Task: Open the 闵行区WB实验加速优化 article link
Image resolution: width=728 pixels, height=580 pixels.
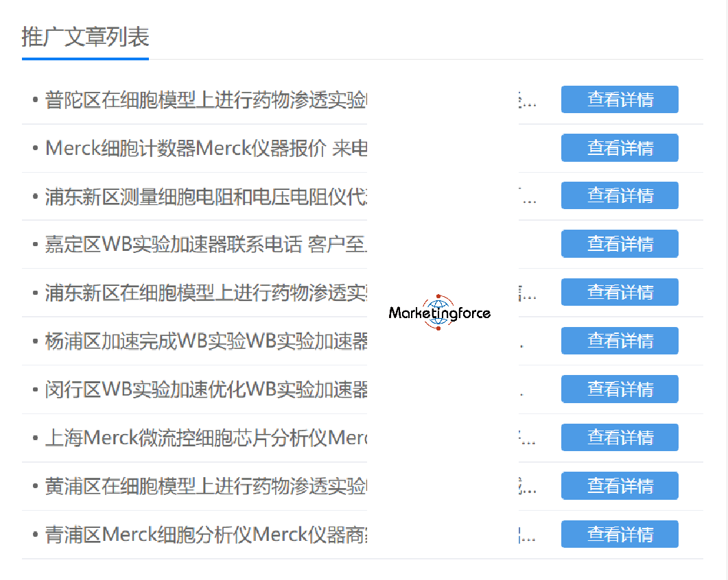Action: point(206,390)
